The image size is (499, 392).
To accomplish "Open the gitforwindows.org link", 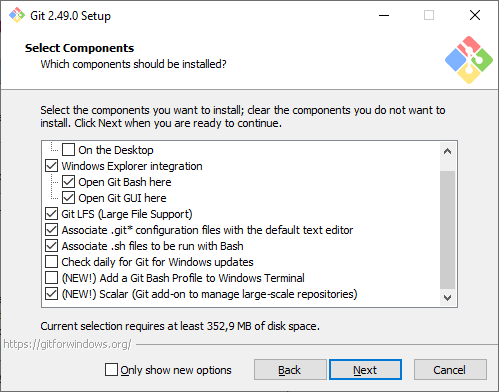I will click(68, 344).
